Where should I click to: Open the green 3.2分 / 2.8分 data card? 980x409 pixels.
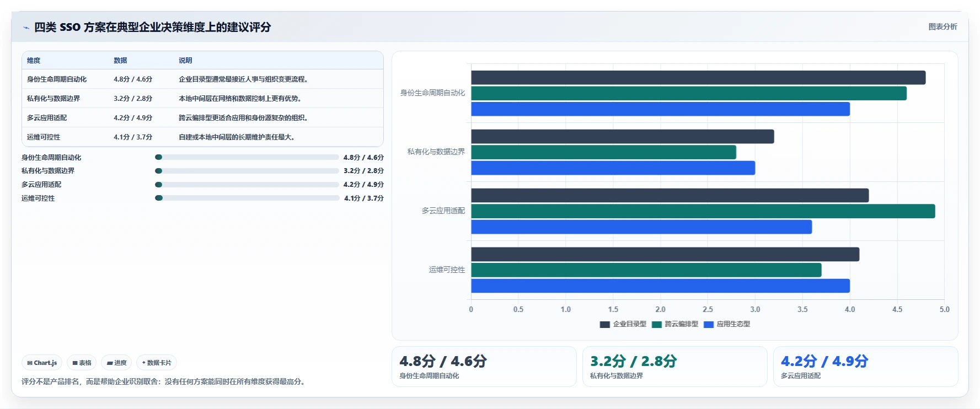tap(675, 367)
